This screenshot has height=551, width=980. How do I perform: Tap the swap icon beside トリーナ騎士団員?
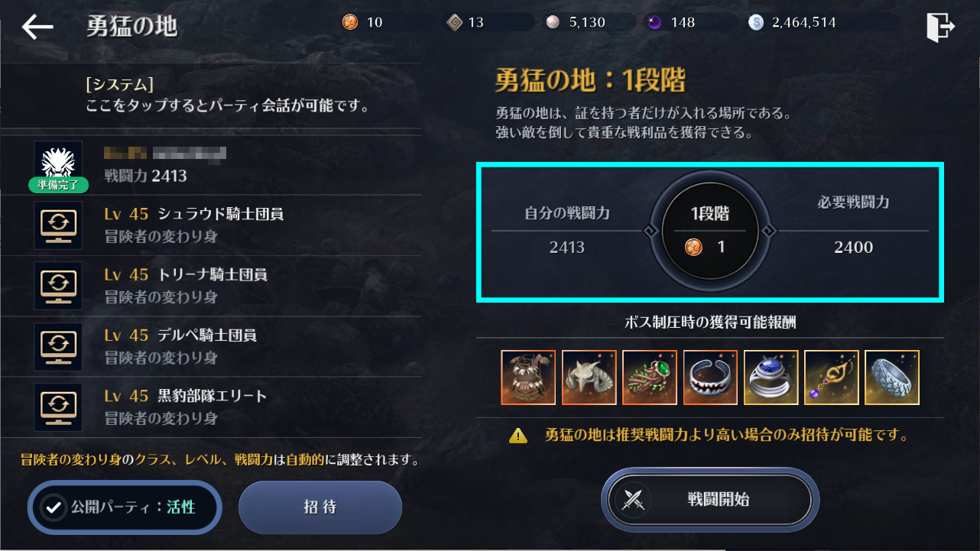(x=58, y=286)
